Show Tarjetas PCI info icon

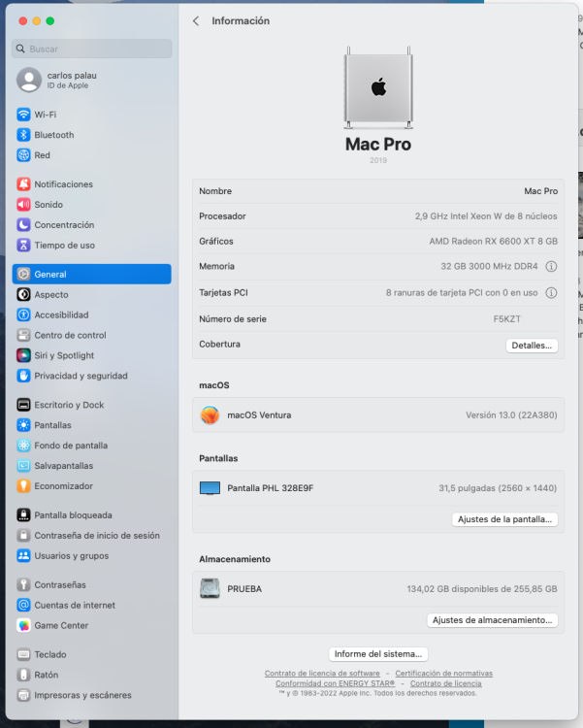click(x=551, y=293)
